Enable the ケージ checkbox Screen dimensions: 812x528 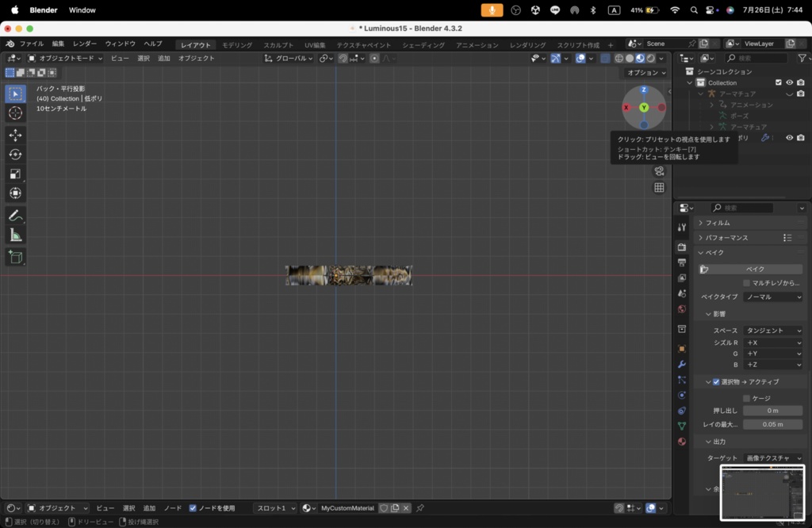pos(746,398)
